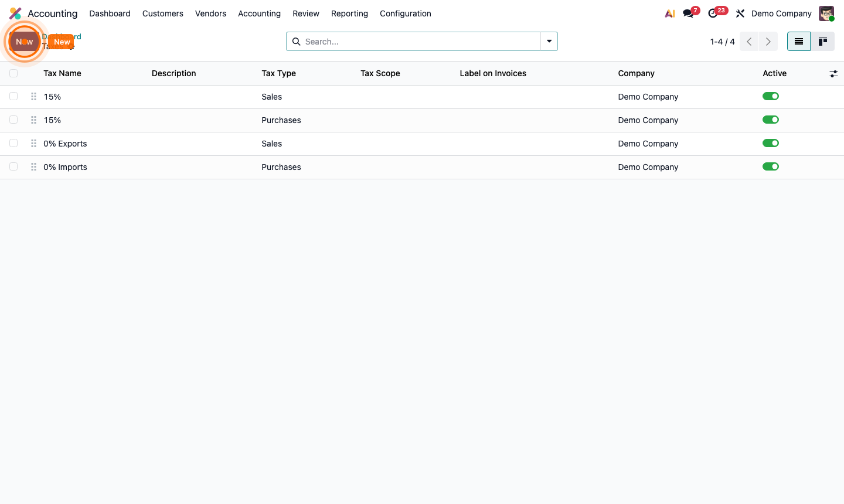844x504 pixels.
Task: Open the AI assistant icon
Action: pos(669,13)
